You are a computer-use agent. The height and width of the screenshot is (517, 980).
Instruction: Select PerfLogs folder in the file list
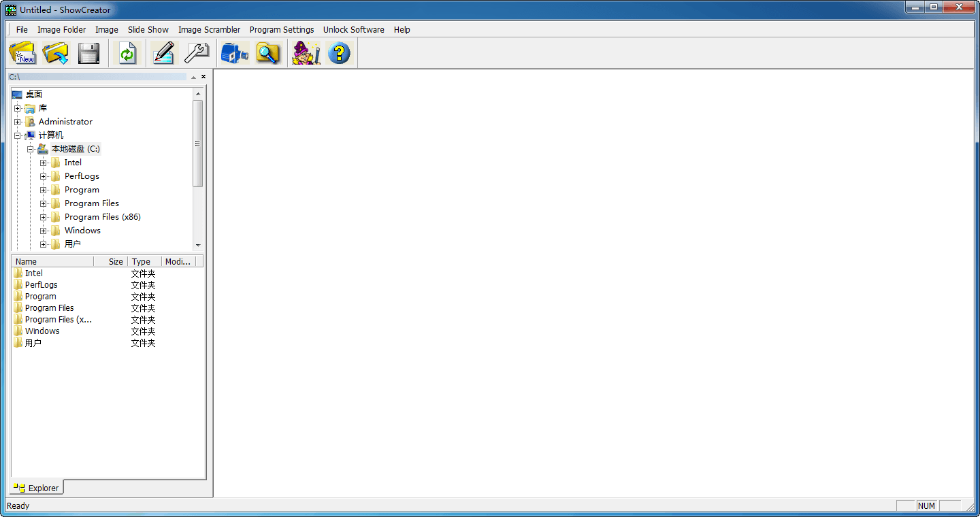pos(41,285)
